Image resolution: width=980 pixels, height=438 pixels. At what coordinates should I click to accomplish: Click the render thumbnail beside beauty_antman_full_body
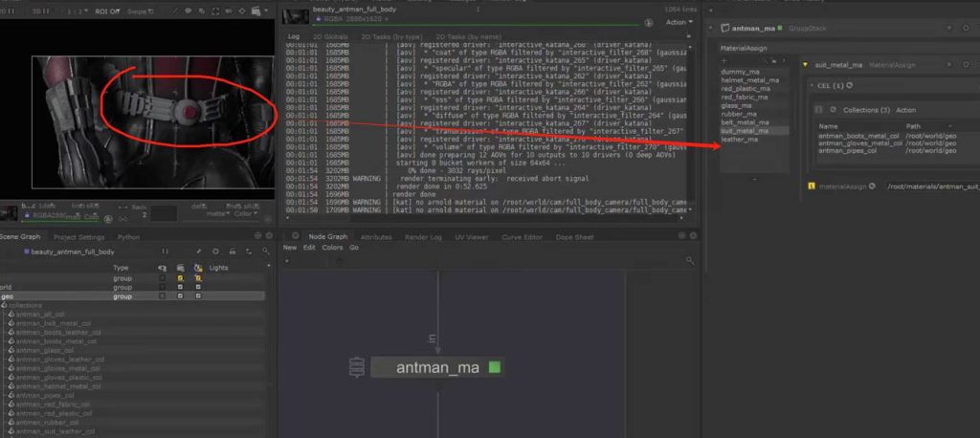296,17
